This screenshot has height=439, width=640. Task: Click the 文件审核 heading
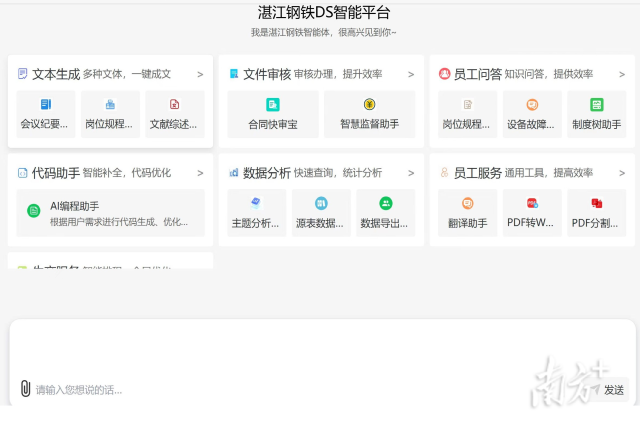pos(267,74)
